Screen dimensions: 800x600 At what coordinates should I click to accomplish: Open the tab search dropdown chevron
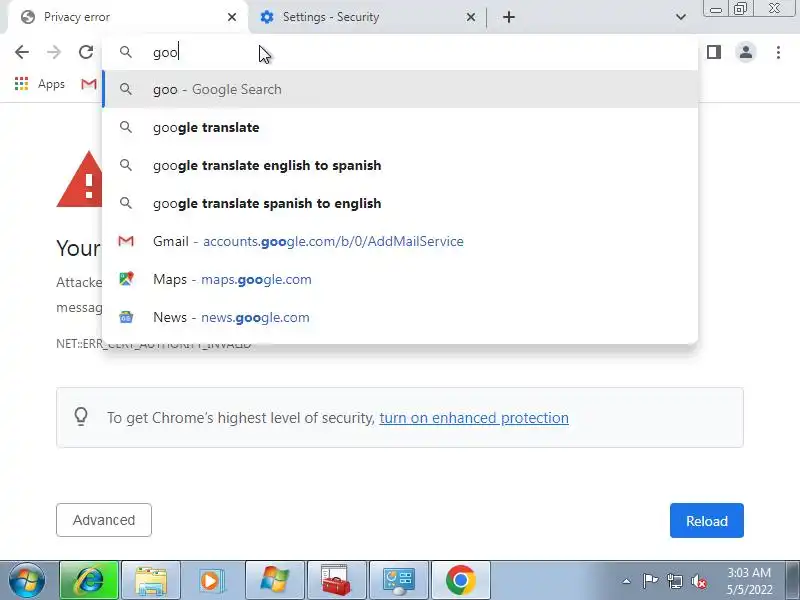point(681,17)
